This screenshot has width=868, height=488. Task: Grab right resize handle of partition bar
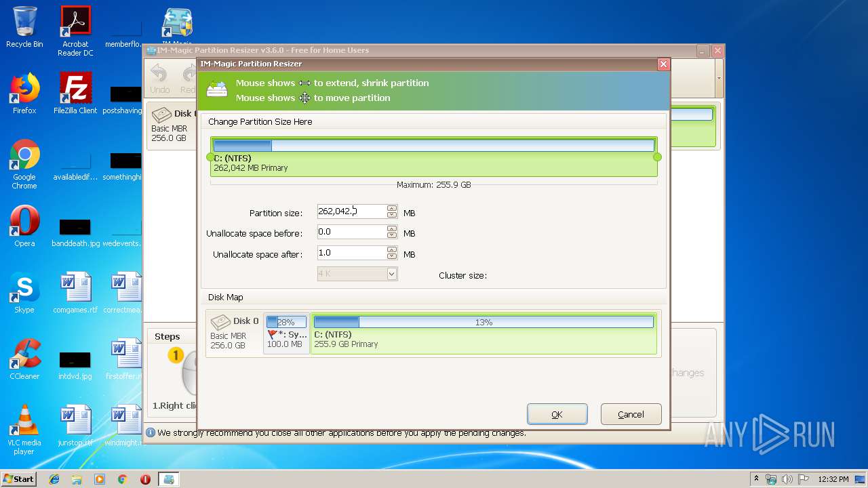pyautogui.click(x=657, y=157)
